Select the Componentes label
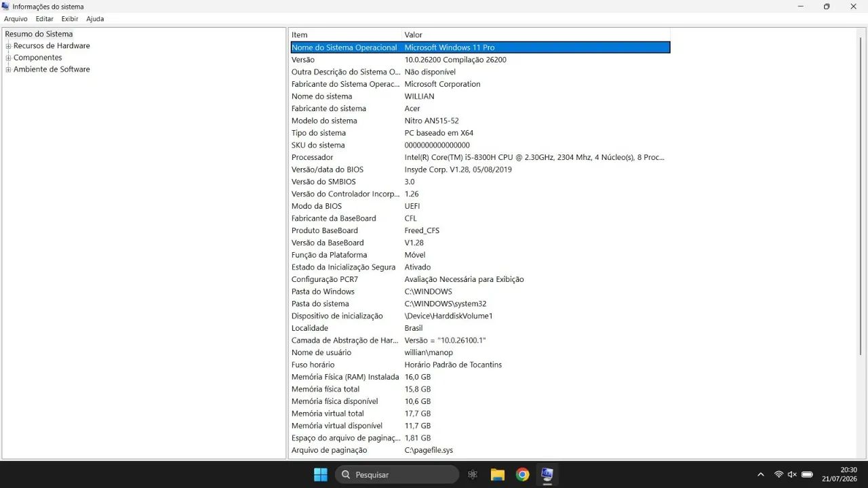 38,58
